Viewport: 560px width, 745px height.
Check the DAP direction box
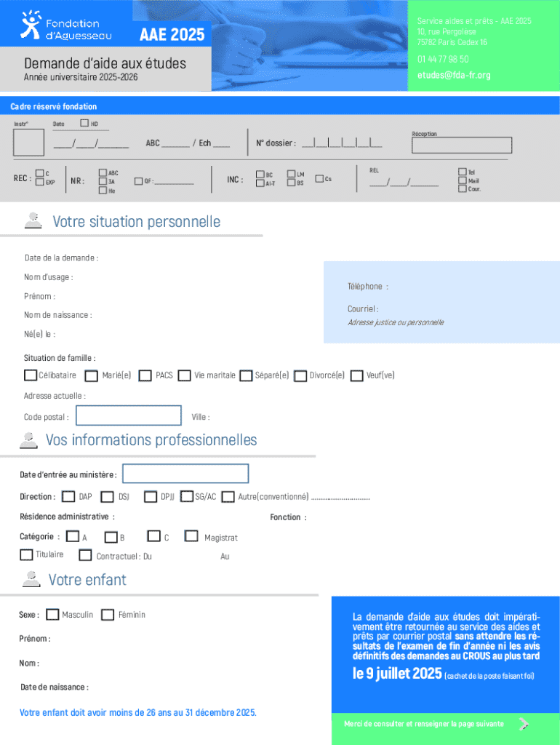click(68, 497)
